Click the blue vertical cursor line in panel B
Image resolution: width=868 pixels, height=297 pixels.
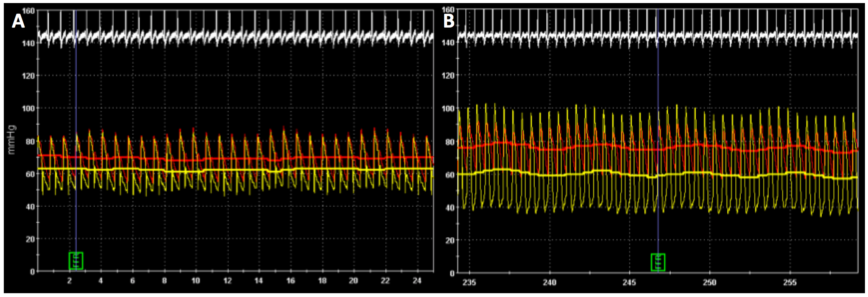658,84
